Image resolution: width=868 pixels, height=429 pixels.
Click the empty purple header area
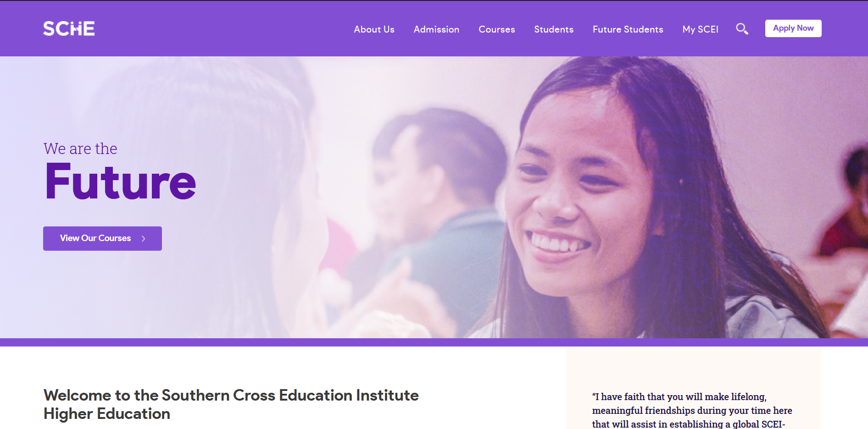click(220, 28)
